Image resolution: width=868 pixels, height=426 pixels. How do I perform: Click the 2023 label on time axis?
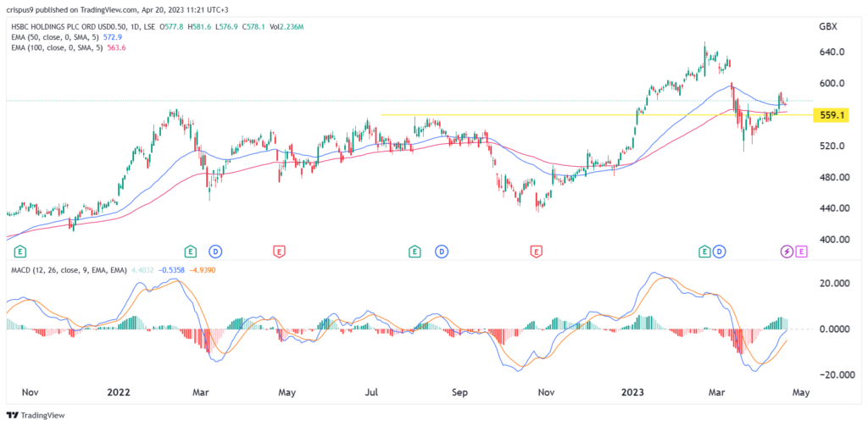pos(632,393)
